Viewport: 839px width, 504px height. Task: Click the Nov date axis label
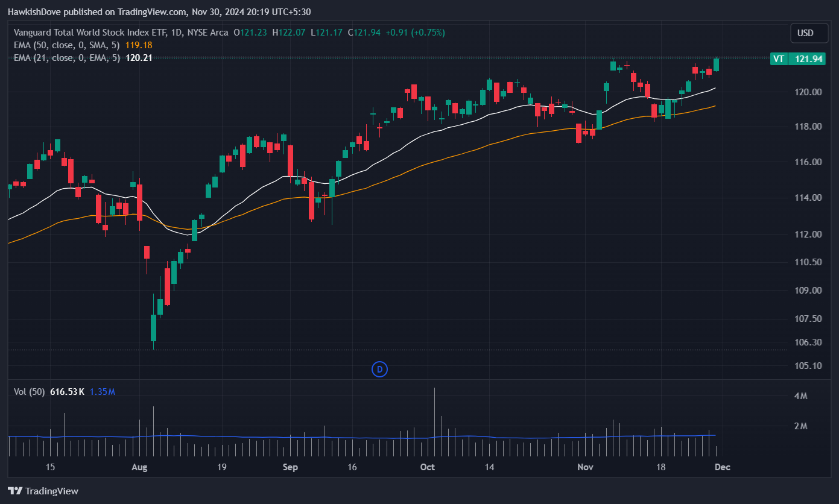(585, 467)
